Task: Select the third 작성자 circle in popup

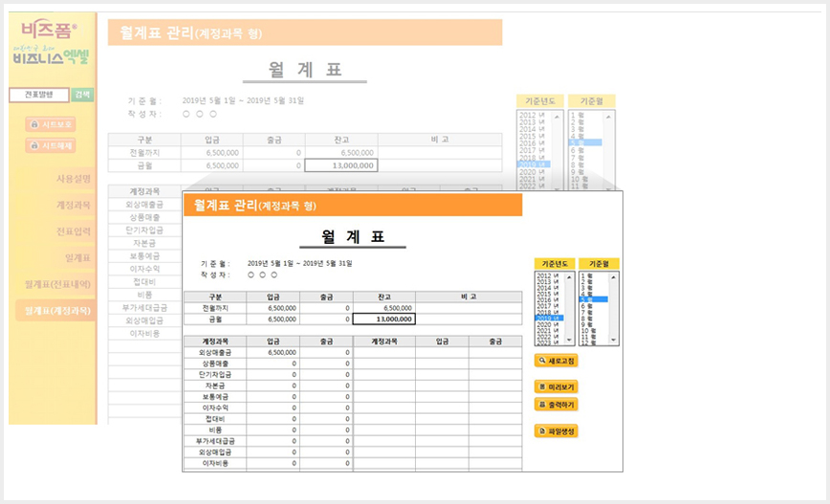Action: click(x=274, y=274)
